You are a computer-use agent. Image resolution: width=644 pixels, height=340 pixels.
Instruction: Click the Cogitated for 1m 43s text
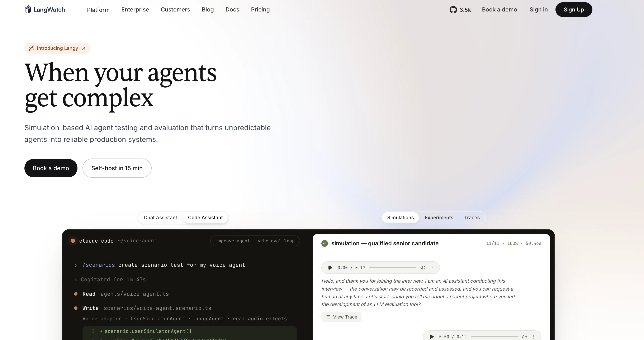(x=113, y=280)
